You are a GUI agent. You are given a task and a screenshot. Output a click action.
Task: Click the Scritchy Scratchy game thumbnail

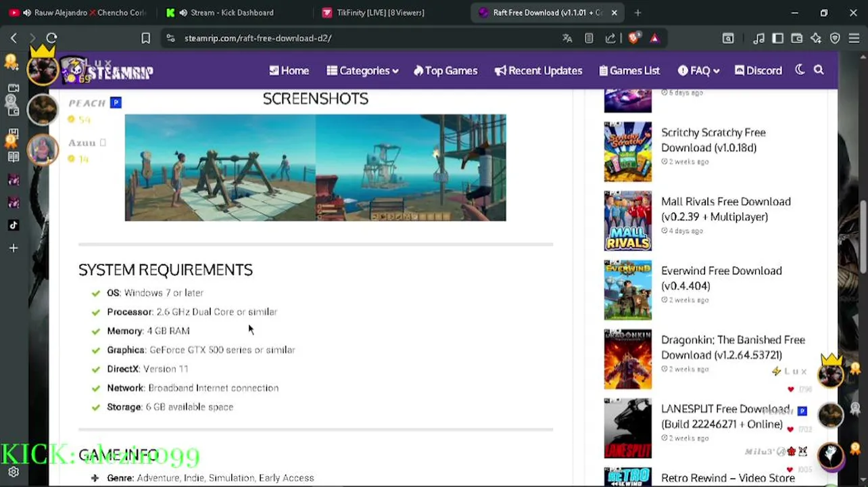628,152
